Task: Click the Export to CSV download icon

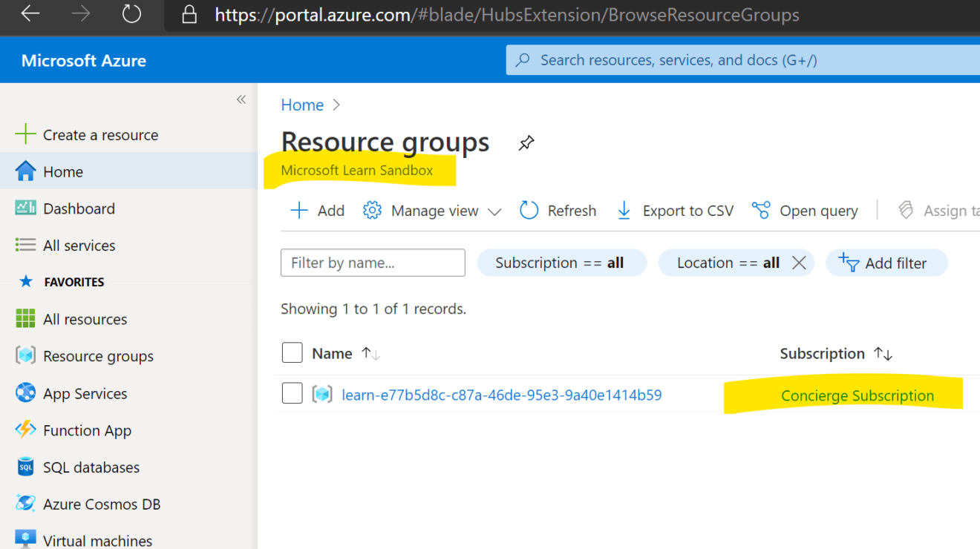Action: click(x=624, y=211)
